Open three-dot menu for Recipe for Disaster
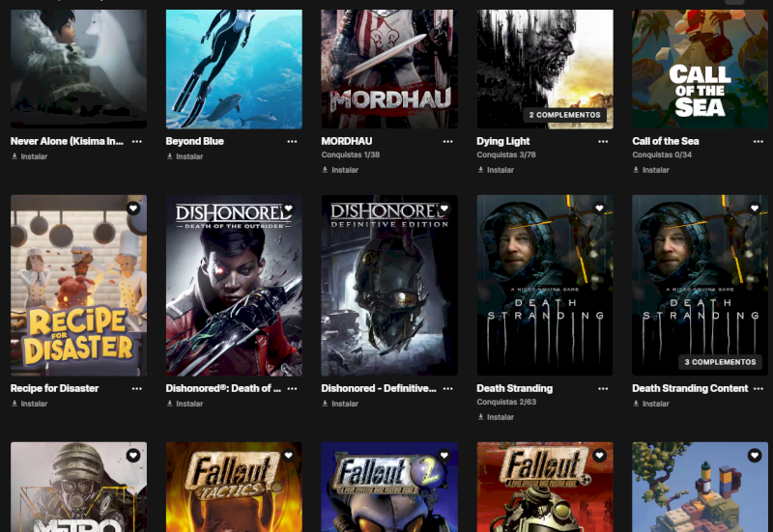The image size is (773, 532). coord(137,389)
